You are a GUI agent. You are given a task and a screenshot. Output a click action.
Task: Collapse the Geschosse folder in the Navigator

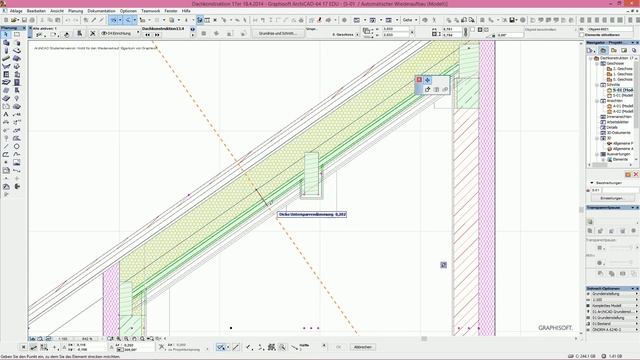[597, 64]
